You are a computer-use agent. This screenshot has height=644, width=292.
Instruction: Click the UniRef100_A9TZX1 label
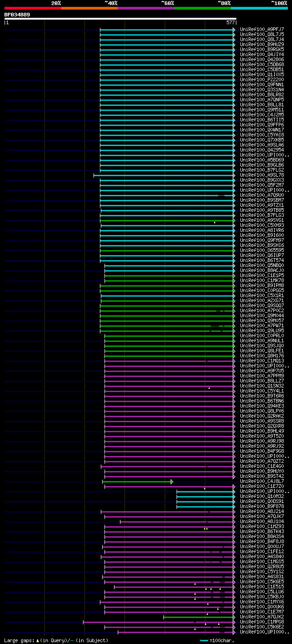click(x=262, y=205)
